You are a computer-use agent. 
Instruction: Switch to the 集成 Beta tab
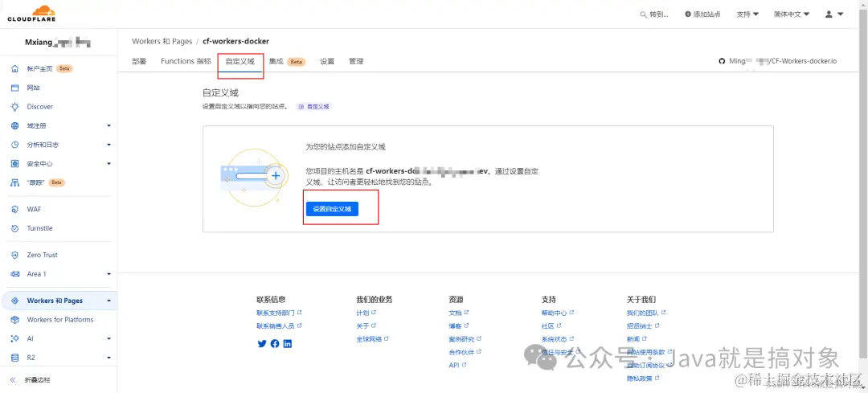(287, 61)
